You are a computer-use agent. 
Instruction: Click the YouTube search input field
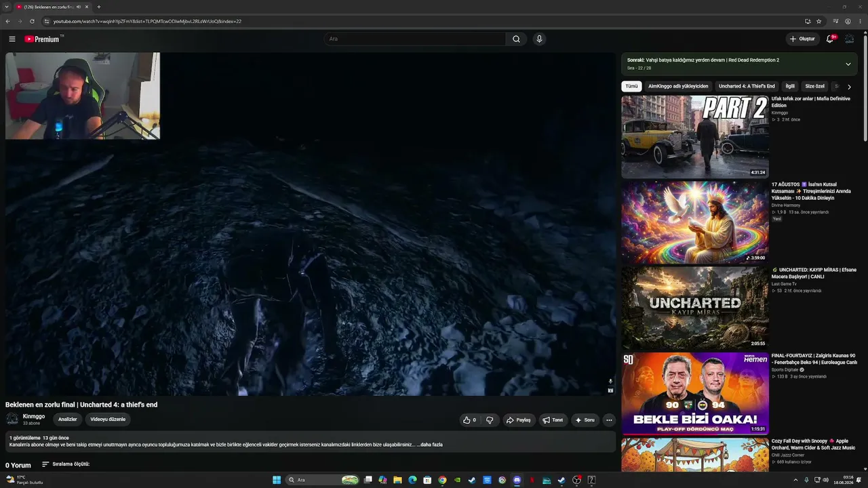point(415,39)
